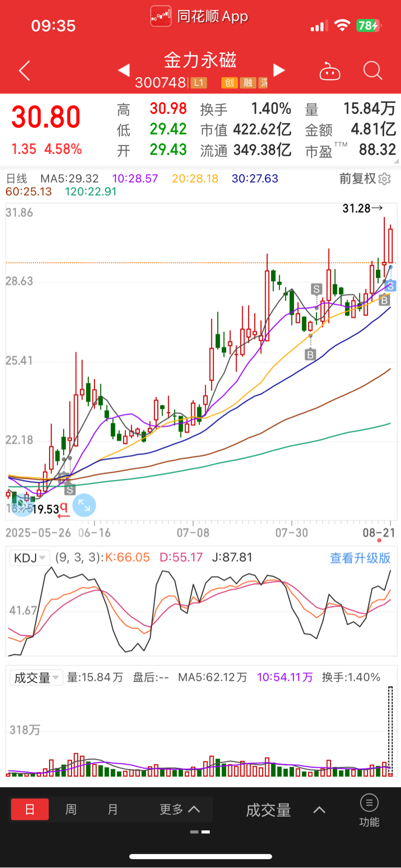
Task: Tap the MA5:29.32 label
Action: tap(69, 179)
